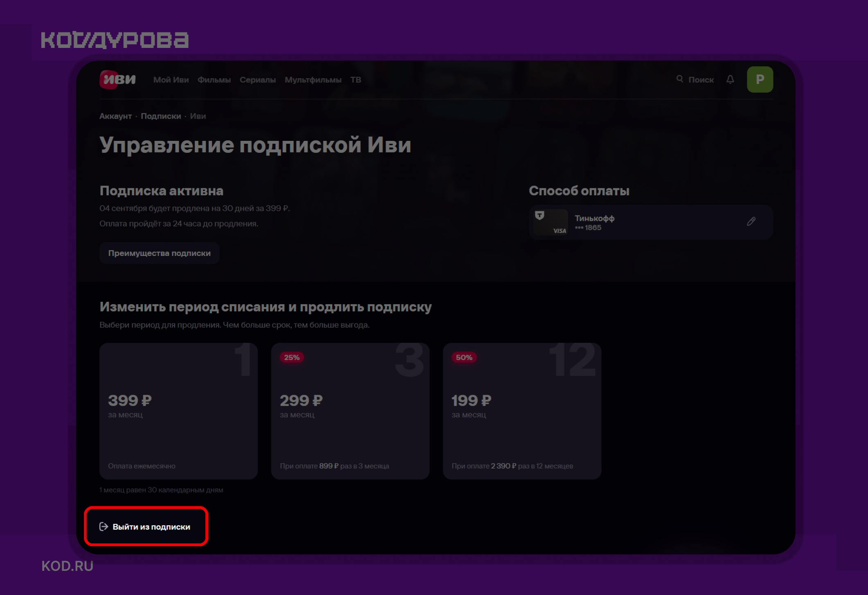
Task: Click the Иви breadcrumb
Action: 198,116
